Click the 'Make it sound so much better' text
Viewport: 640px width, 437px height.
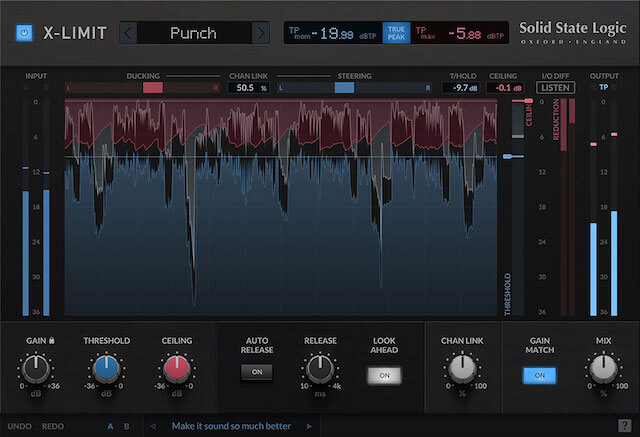click(x=231, y=426)
